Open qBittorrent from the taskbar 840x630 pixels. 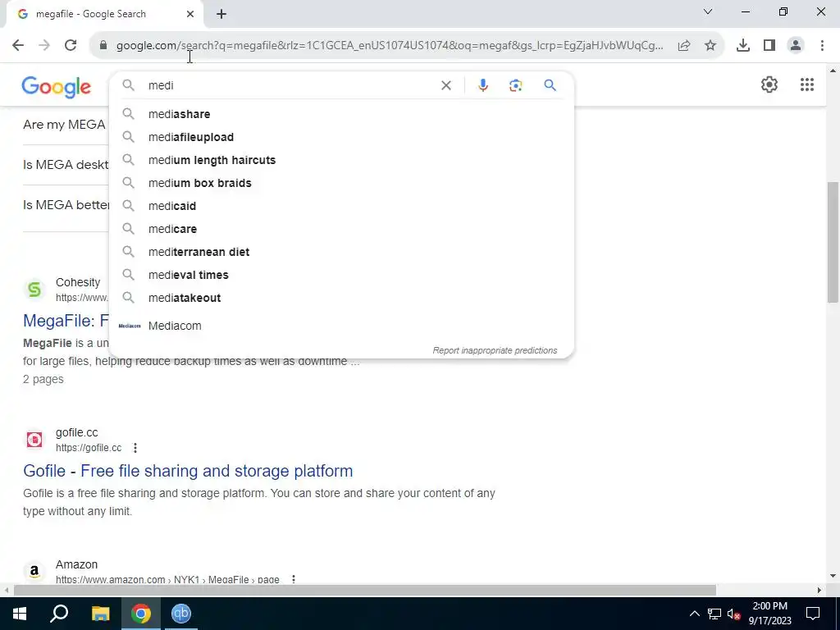click(181, 614)
